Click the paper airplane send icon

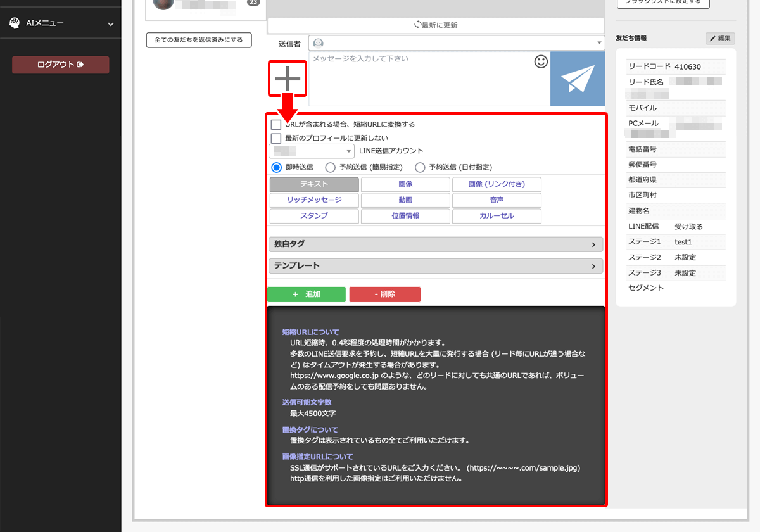[x=578, y=79]
